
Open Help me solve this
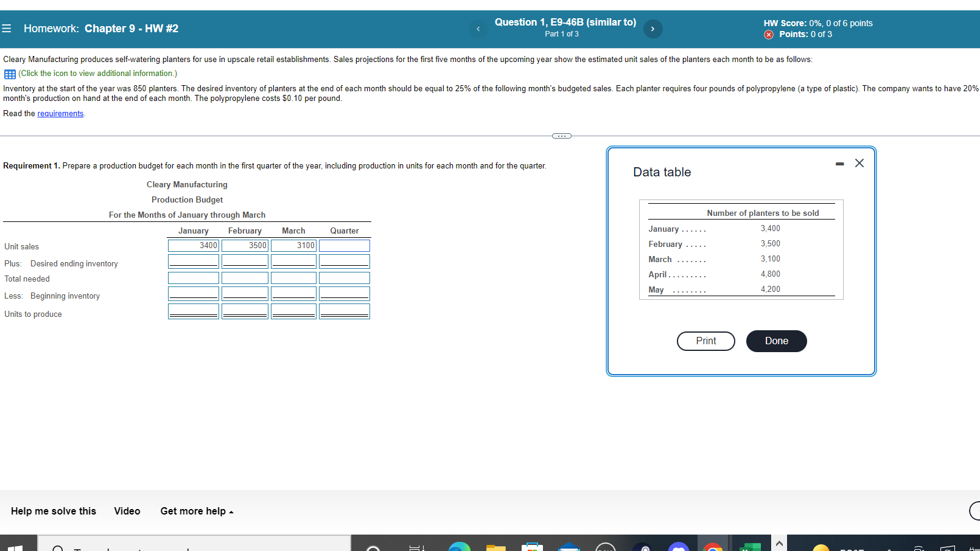coord(54,511)
